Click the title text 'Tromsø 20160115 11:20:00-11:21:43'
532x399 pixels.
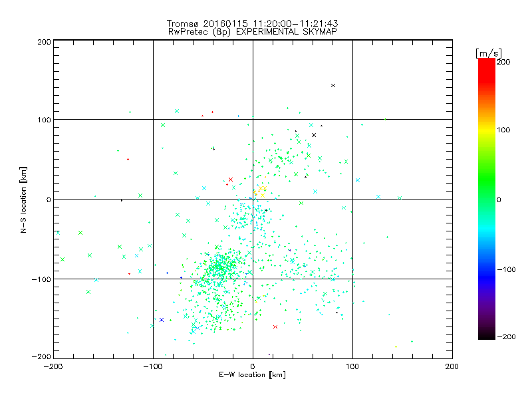252,23
